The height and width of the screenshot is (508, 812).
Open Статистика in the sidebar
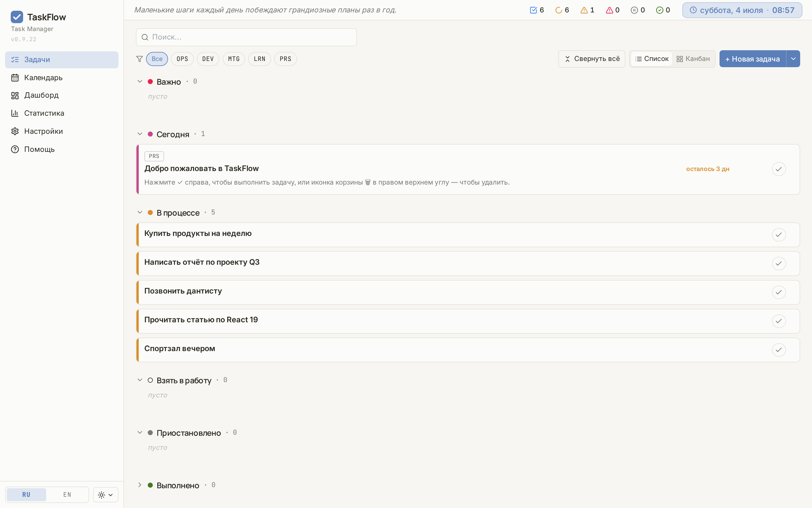coord(62,113)
